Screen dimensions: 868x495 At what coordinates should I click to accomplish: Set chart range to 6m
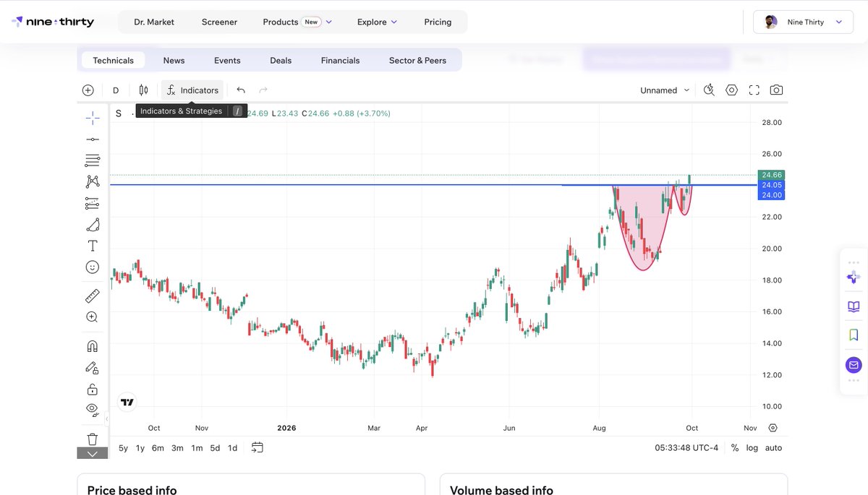(158, 448)
